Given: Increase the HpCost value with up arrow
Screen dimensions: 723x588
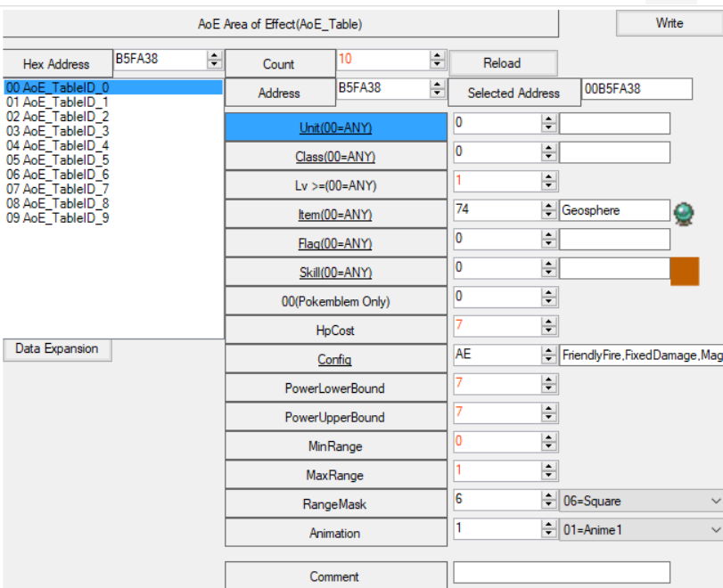Looking at the screenshot, I should pyautogui.click(x=548, y=322).
